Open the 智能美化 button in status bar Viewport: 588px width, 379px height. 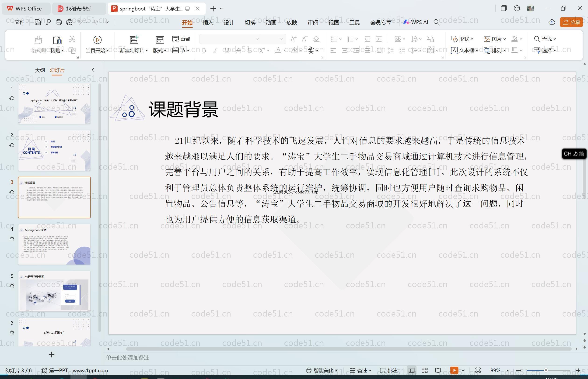click(x=322, y=370)
